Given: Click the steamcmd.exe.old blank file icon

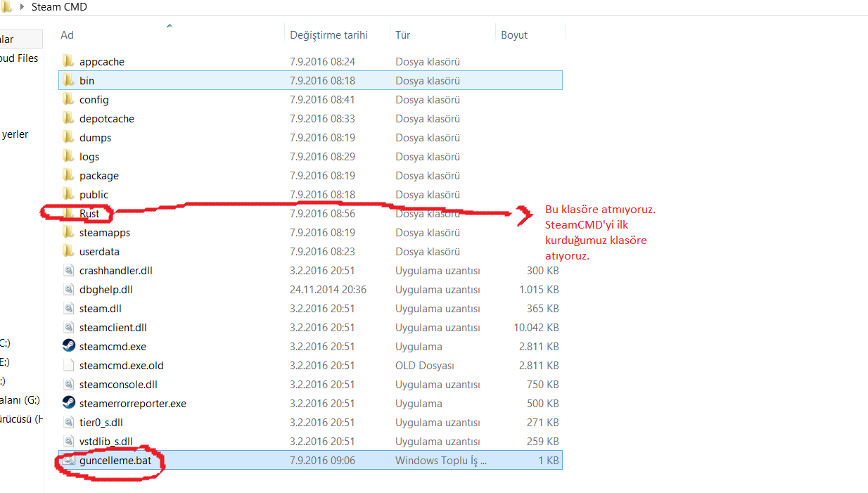Looking at the screenshot, I should pos(68,365).
